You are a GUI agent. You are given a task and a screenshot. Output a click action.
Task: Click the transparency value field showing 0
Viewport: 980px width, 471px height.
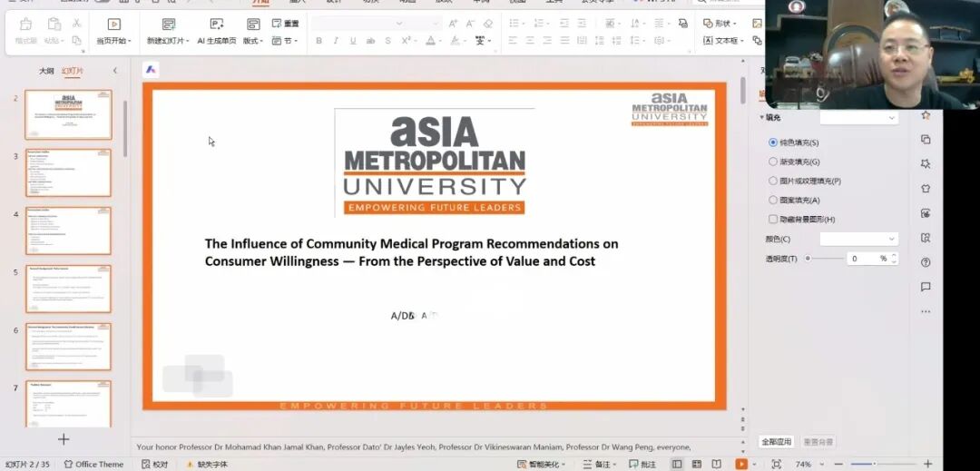(863, 258)
